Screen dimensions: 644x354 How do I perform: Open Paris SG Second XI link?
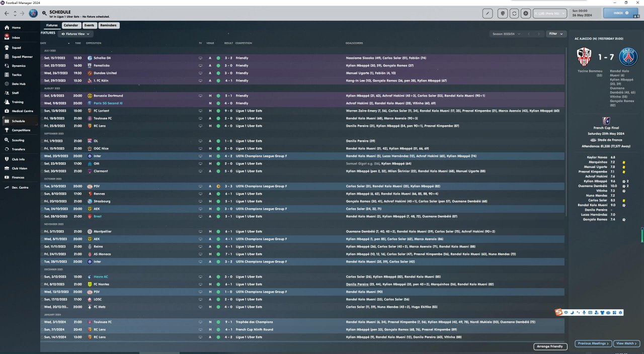point(108,103)
